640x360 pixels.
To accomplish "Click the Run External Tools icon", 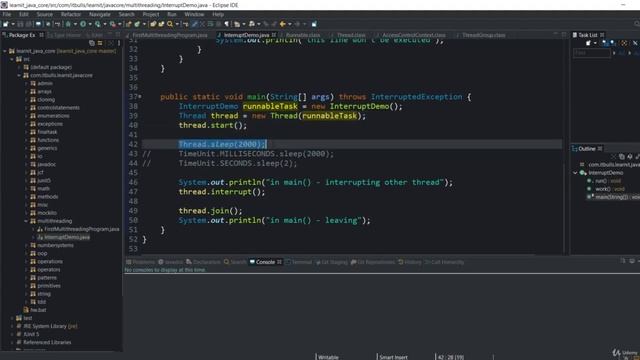I will tap(113, 24).
